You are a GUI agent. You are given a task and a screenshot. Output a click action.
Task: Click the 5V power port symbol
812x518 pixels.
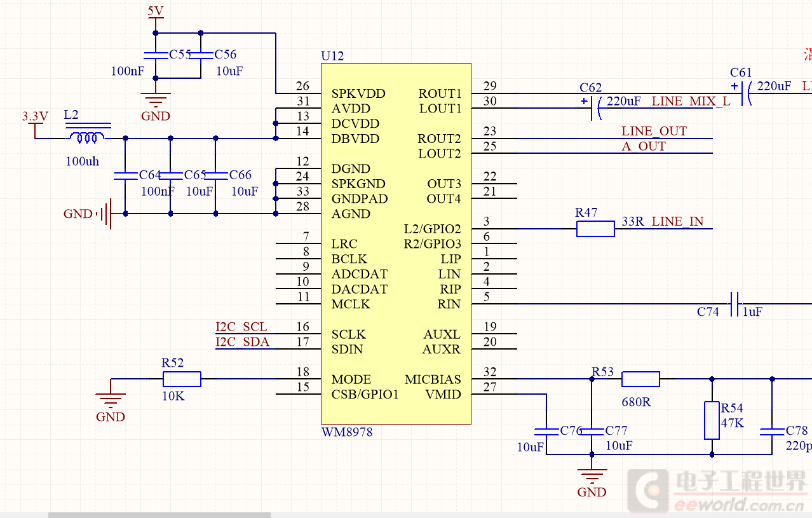click(156, 17)
